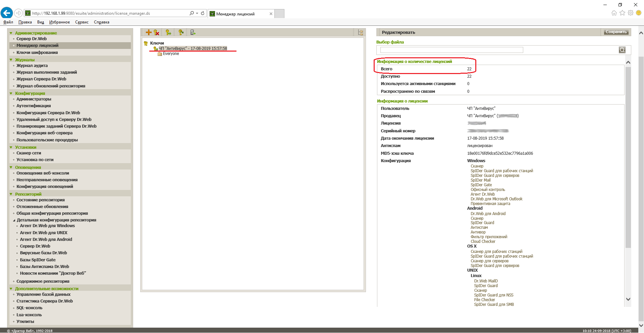
Task: Click the browser settings gear icon
Action: [x=631, y=13]
